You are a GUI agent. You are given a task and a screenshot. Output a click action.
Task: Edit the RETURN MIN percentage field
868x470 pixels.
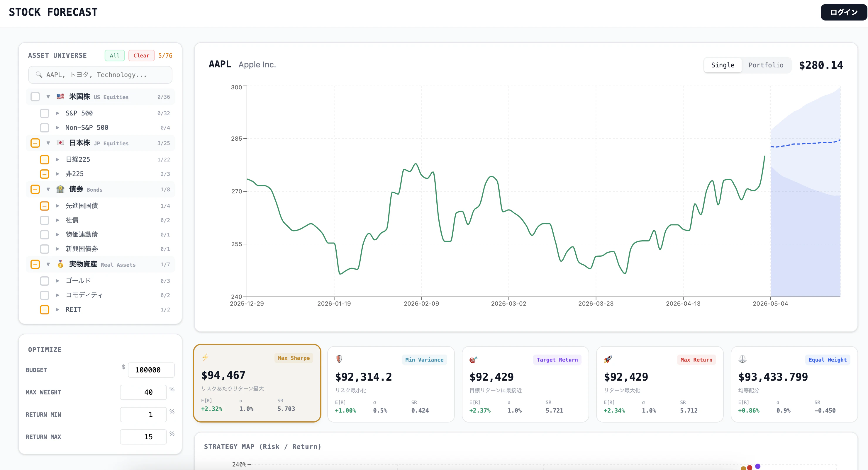[x=143, y=414]
